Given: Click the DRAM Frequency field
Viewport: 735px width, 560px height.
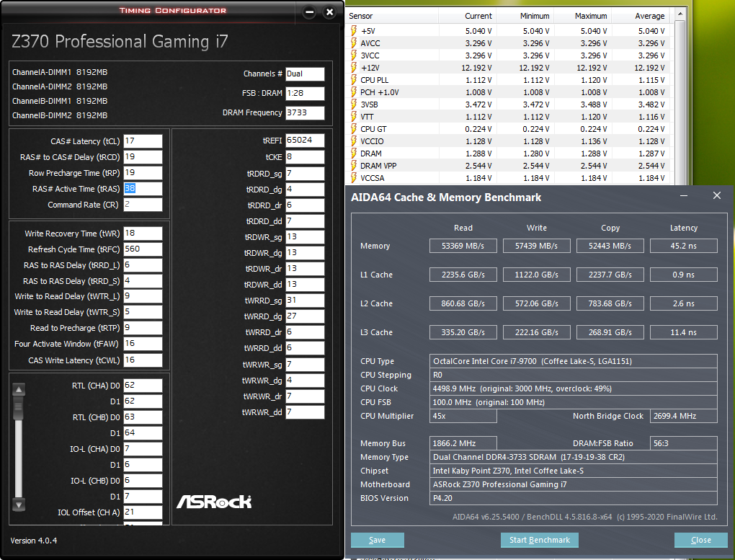Looking at the screenshot, I should coord(305,112).
